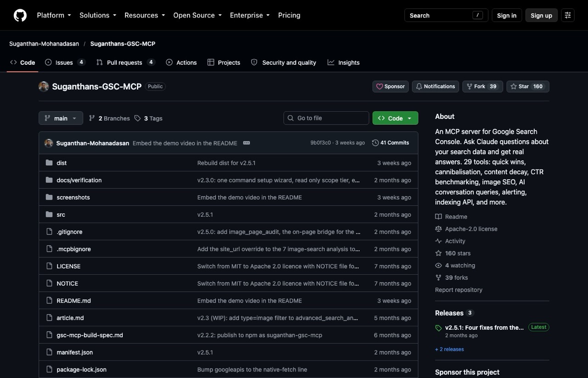Switch to the Actions tab
Image resolution: width=588 pixels, height=378 pixels.
click(x=181, y=62)
